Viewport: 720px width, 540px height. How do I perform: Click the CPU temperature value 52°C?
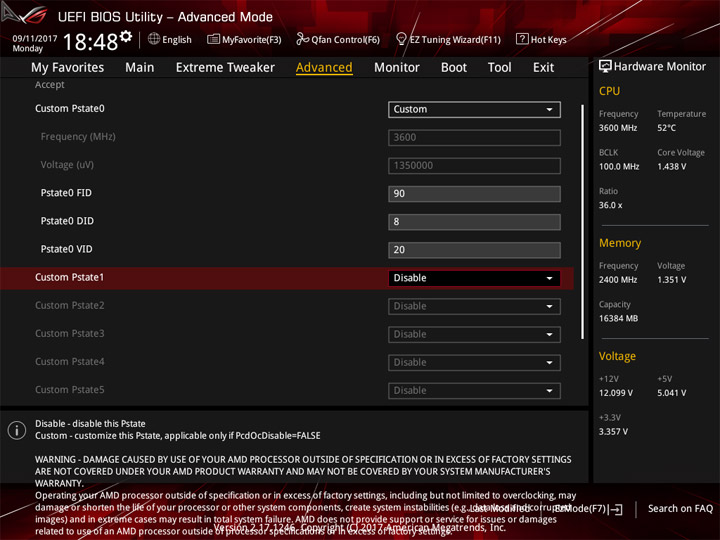666,128
